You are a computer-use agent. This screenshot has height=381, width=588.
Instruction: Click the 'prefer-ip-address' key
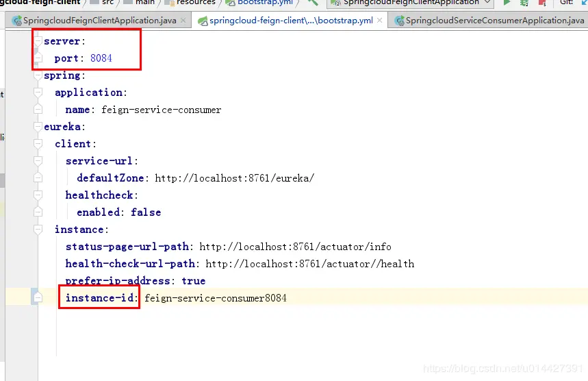[x=118, y=281]
